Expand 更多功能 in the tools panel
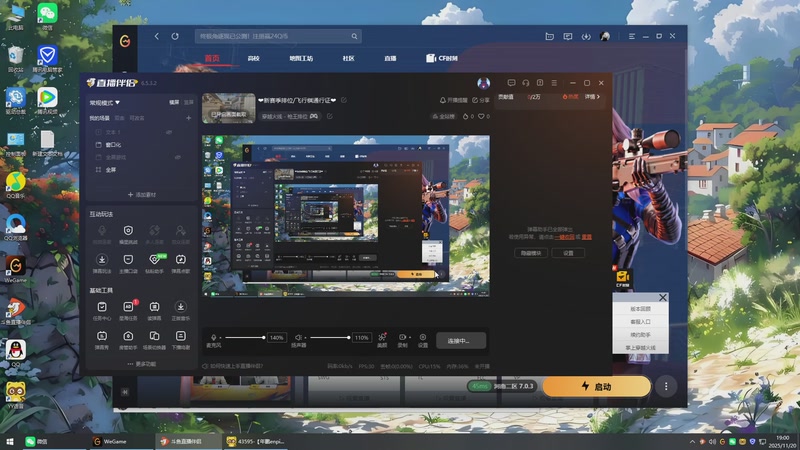 coord(142,364)
